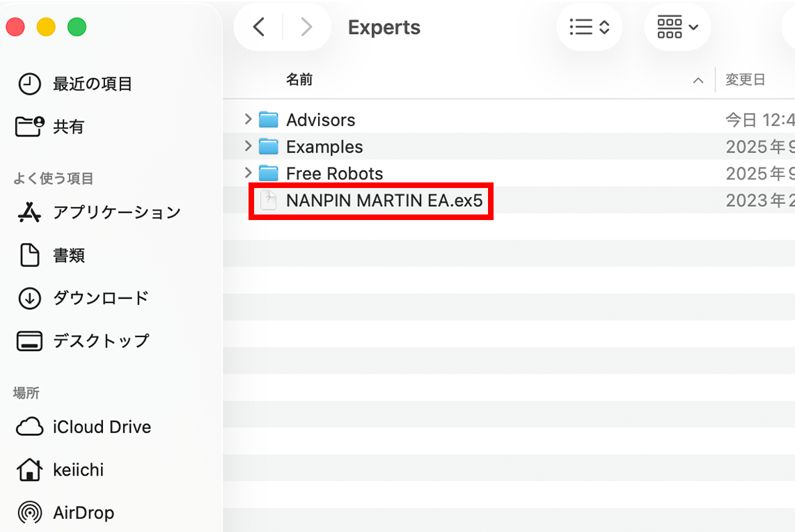Select the Free Robots folder

coord(334,173)
